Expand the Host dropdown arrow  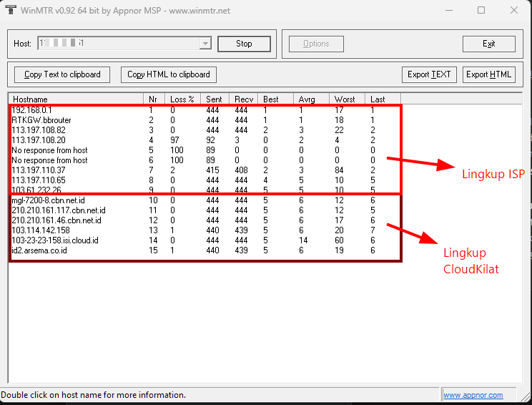[205, 44]
